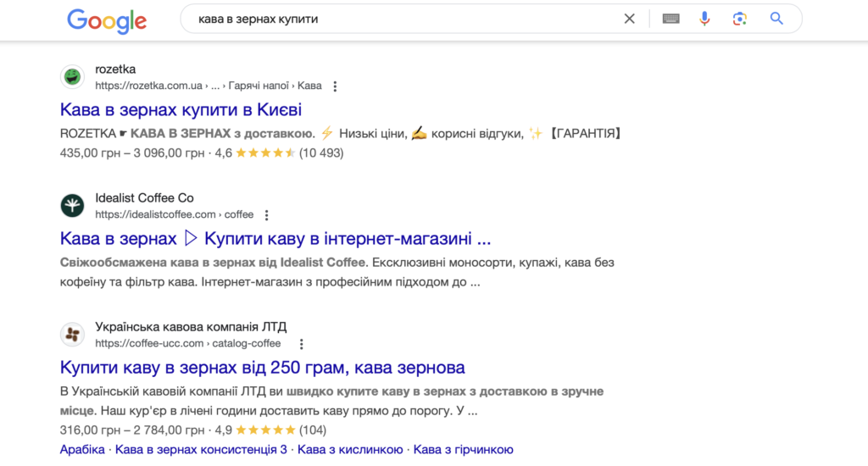Click the Google logo
The width and height of the screenshot is (868, 466).
pos(107,21)
